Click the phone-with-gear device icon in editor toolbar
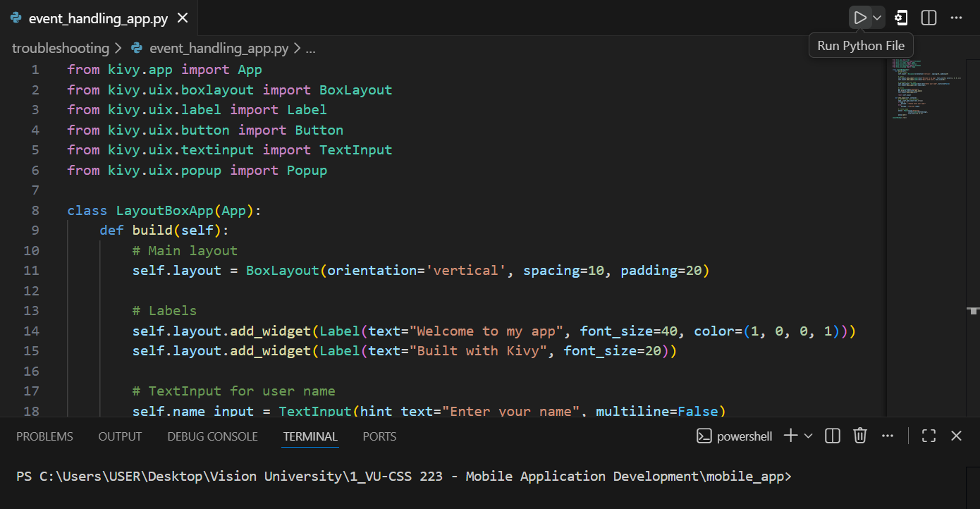 point(901,18)
